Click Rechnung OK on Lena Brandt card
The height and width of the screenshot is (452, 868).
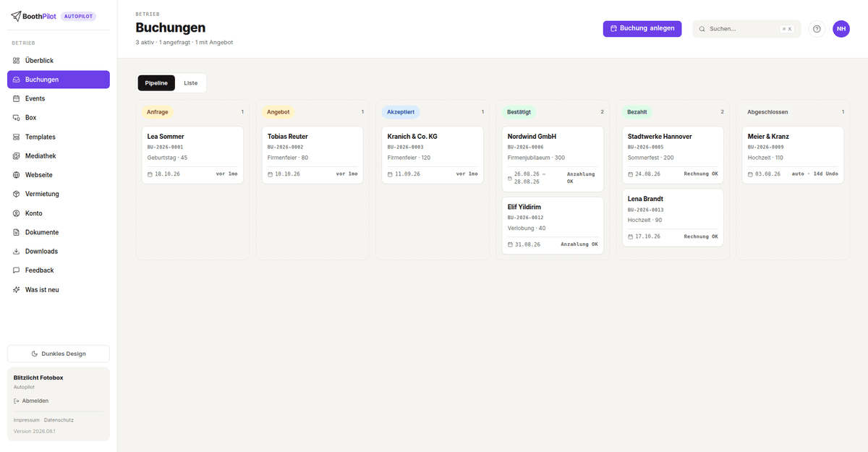click(701, 236)
